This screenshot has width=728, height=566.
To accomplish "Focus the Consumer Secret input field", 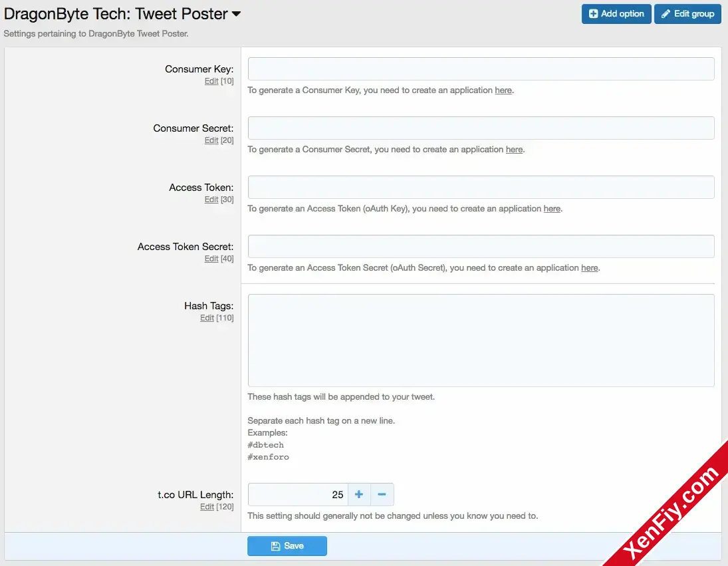I will 481,128.
